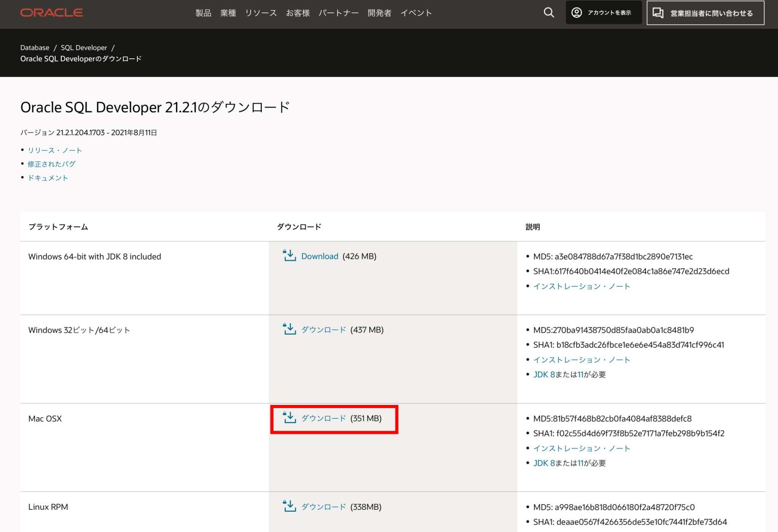Open the search magnifier icon
778x532 pixels.
(549, 12)
